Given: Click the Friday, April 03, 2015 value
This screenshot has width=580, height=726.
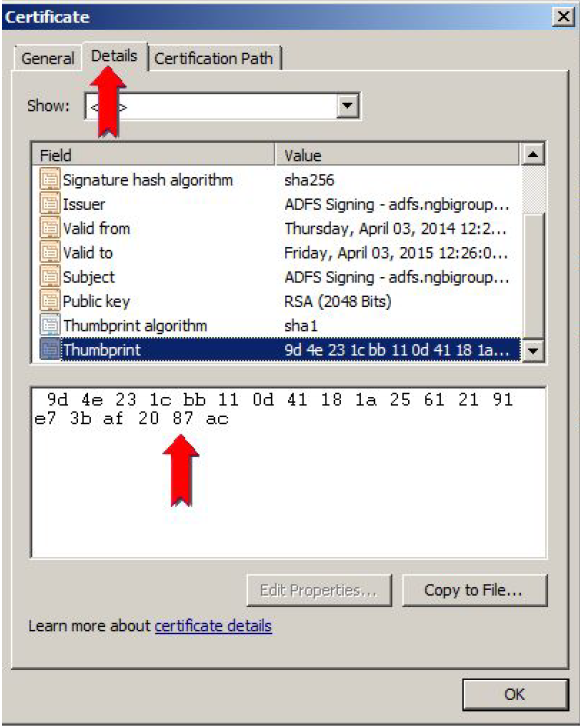Looking at the screenshot, I should pyautogui.click(x=396, y=253).
